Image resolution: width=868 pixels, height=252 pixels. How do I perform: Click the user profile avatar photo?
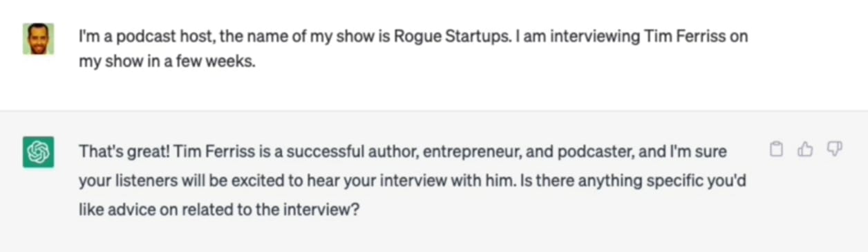tap(38, 39)
